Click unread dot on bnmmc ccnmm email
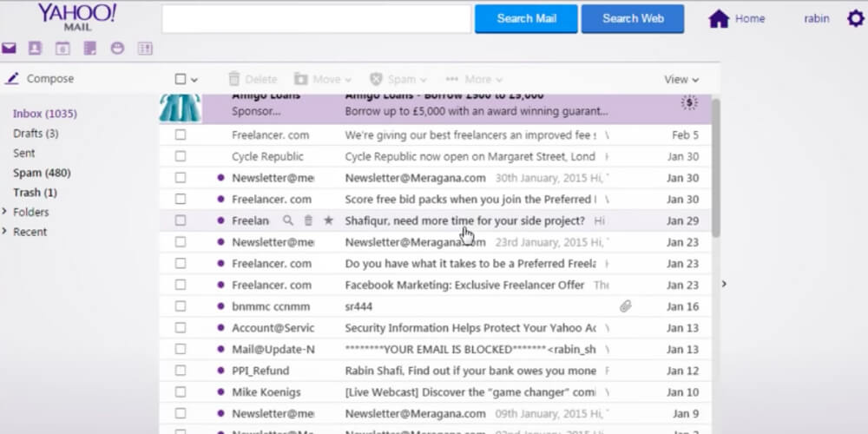Image resolution: width=868 pixels, height=434 pixels. click(x=220, y=306)
